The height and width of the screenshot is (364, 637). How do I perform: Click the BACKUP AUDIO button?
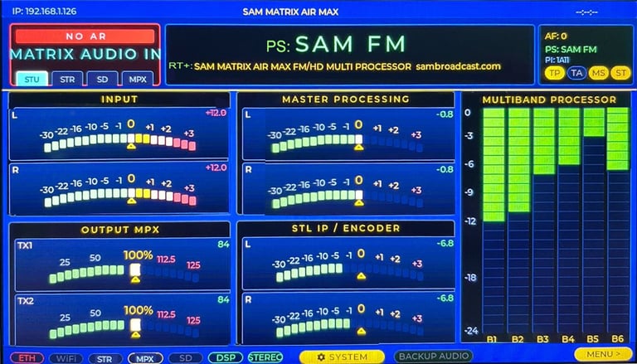pos(434,357)
